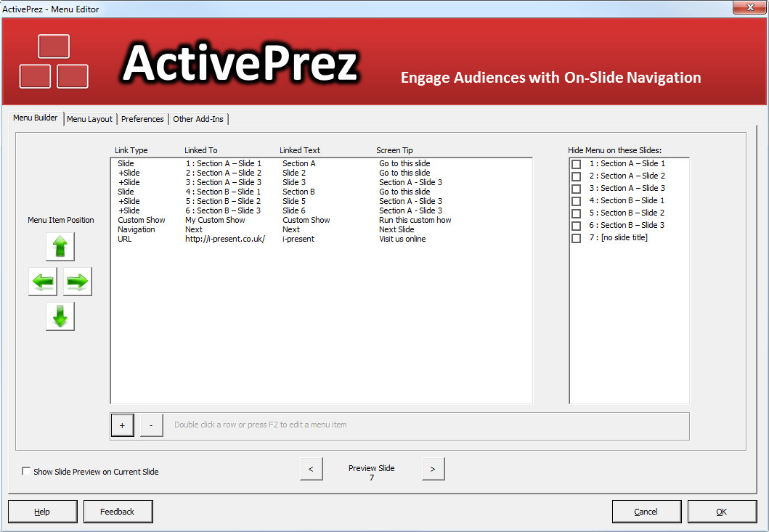
Task: Select row linked to 6 : Section B – Slide 3
Action: click(x=321, y=210)
